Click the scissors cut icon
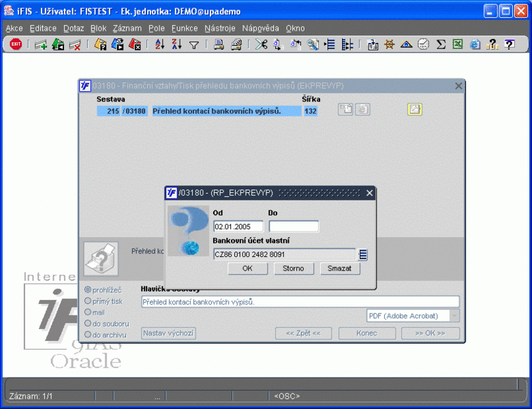This screenshot has height=409, width=532. [262, 44]
